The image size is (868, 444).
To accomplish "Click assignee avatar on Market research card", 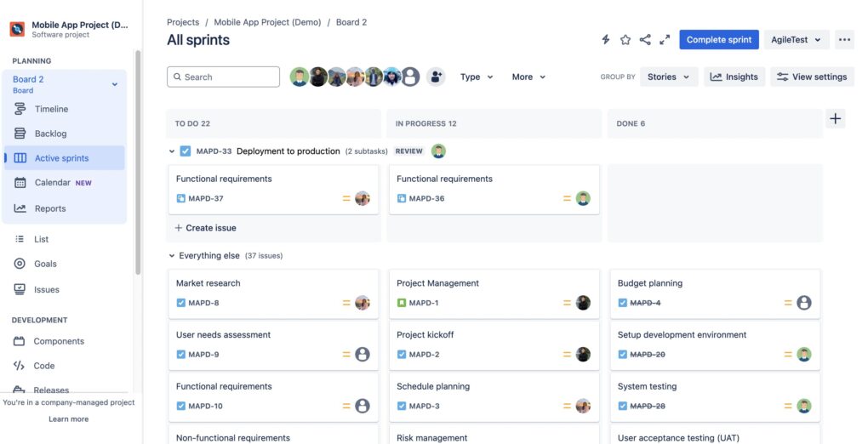I will pos(363,303).
